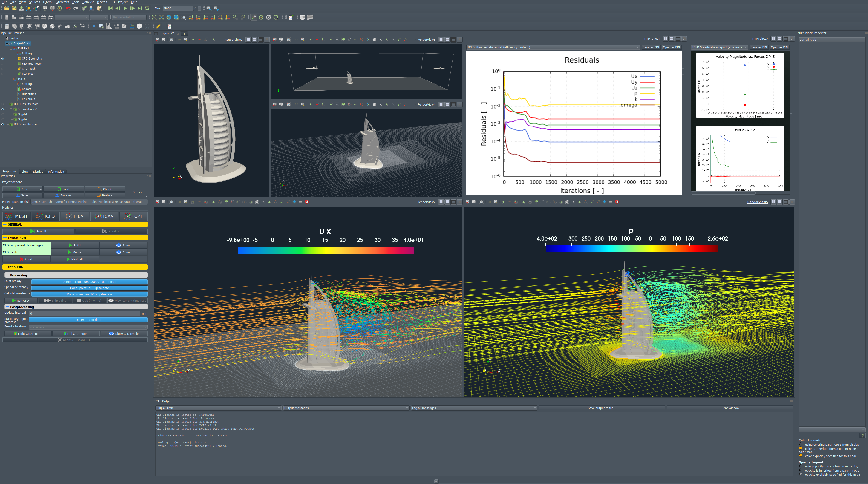Click the Play animation button

[x=125, y=9]
